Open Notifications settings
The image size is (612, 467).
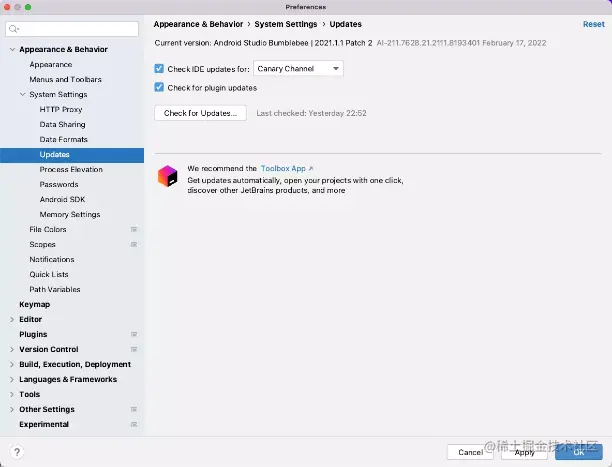(x=52, y=259)
